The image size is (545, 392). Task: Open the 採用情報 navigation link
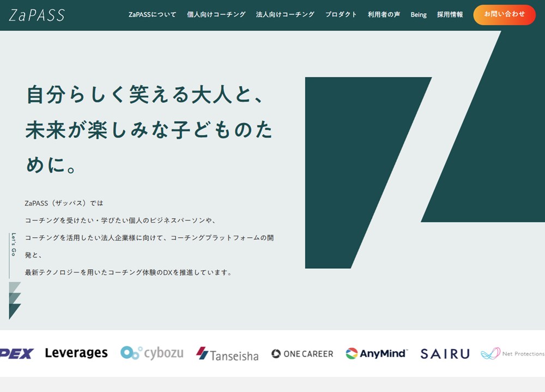tap(450, 15)
